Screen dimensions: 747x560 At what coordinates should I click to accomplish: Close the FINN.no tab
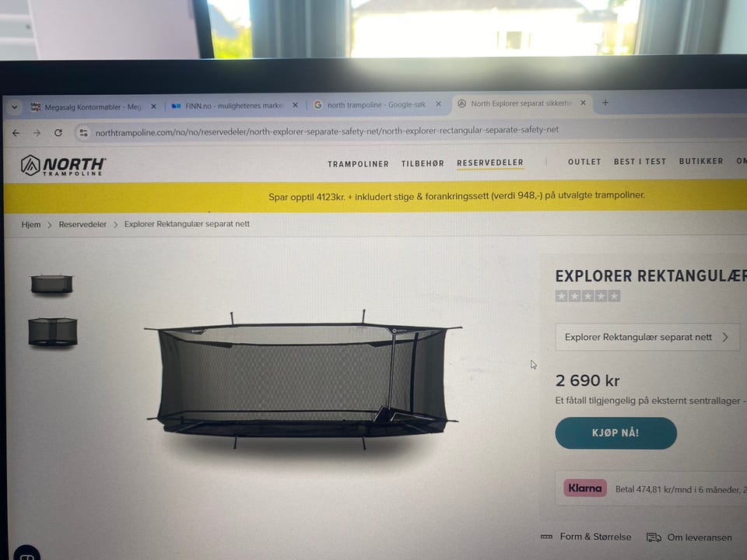pyautogui.click(x=296, y=105)
